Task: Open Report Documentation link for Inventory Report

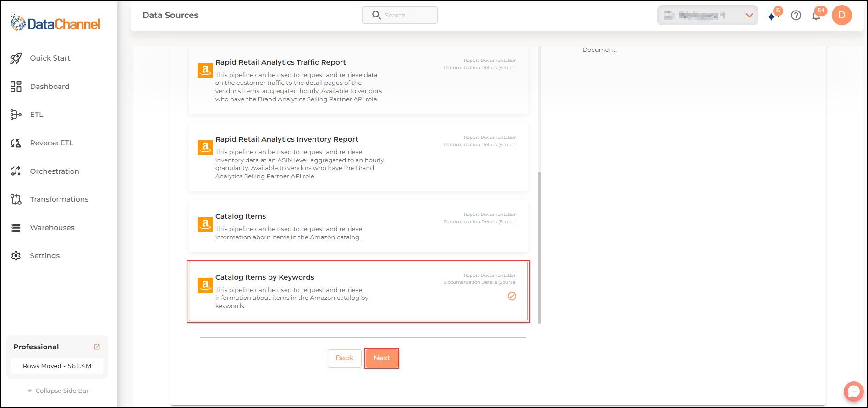Action: pos(490,138)
